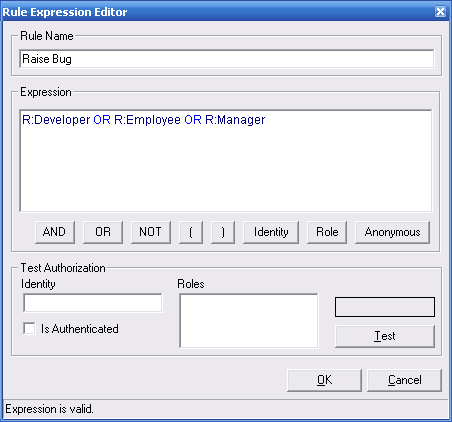Insert the AND operator
Screen dimensions: 452x422
pyautogui.click(x=55, y=232)
